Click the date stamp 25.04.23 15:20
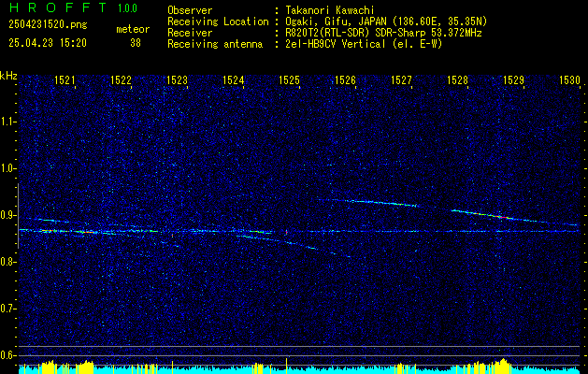Image resolution: width=588 pixels, height=374 pixels. point(48,43)
